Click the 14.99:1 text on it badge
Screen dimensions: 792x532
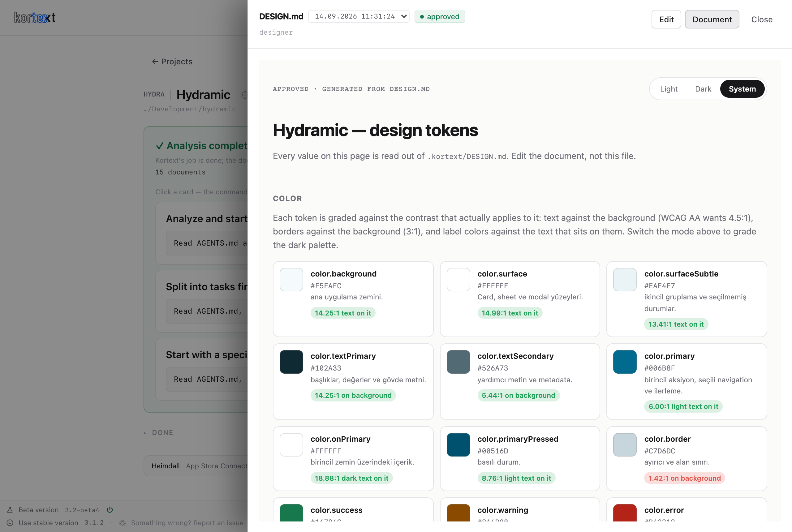click(x=510, y=313)
